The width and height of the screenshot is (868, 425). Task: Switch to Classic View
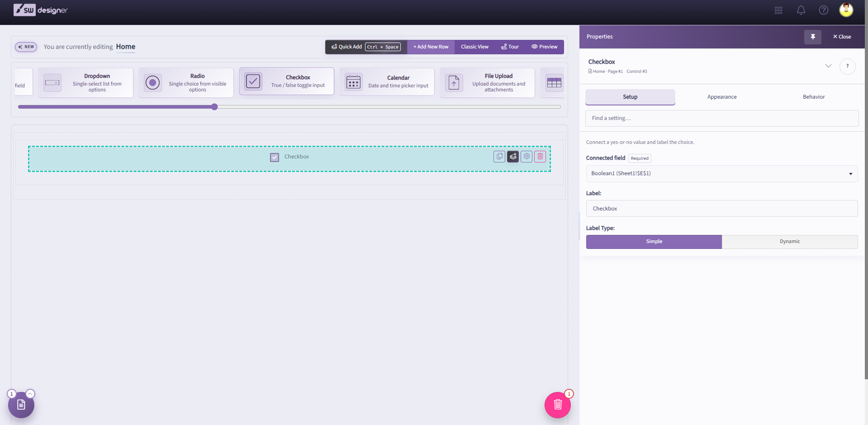(474, 47)
